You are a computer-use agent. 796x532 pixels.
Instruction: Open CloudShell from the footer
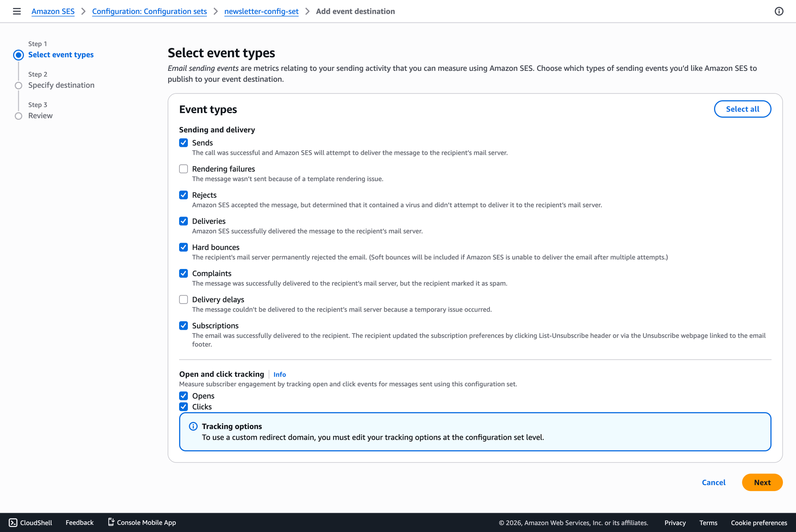coord(31,522)
